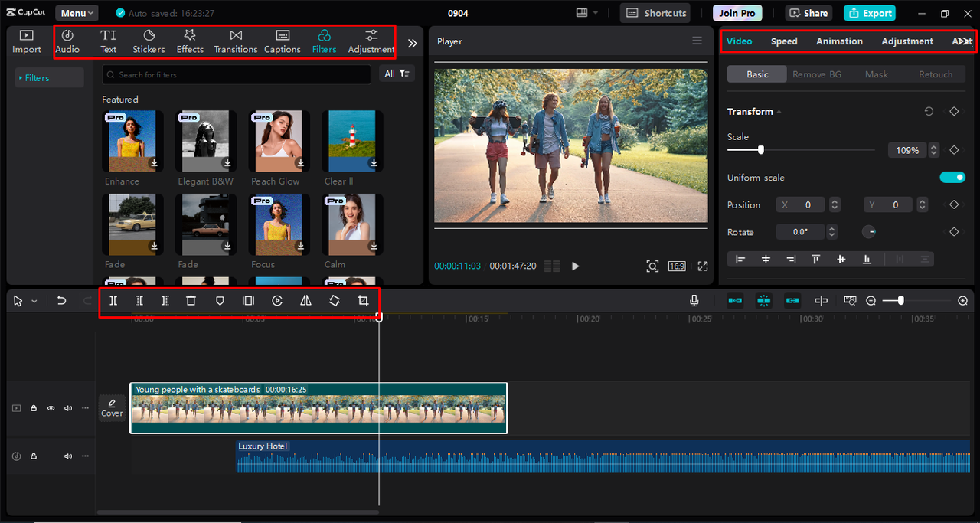Expand more tools with double chevron
Screen dimensions: 980x523
(x=412, y=44)
